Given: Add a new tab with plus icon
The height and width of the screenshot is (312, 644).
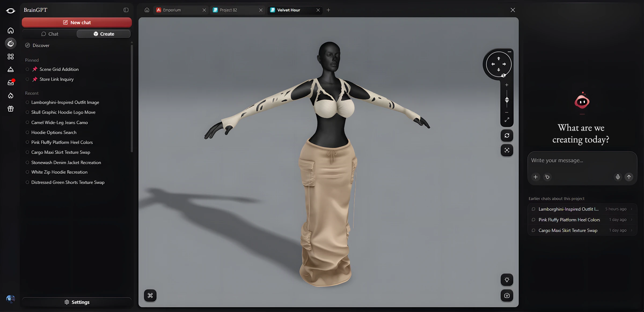Looking at the screenshot, I should click(328, 10).
